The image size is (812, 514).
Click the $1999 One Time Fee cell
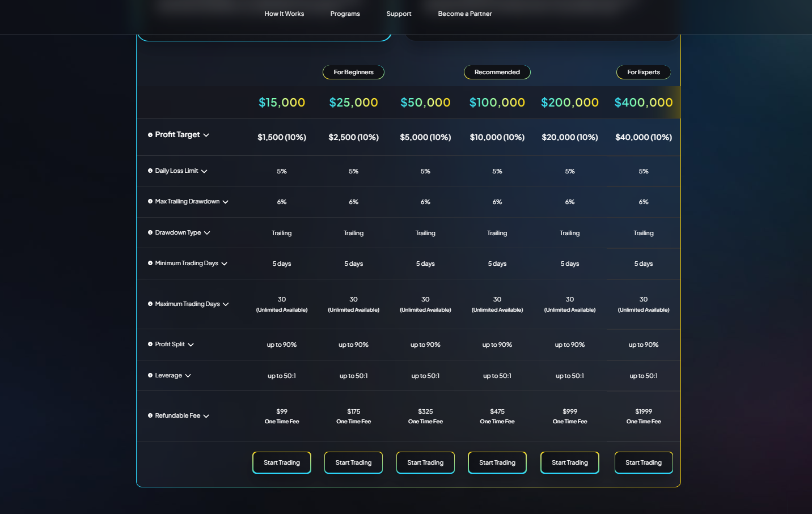pos(644,416)
